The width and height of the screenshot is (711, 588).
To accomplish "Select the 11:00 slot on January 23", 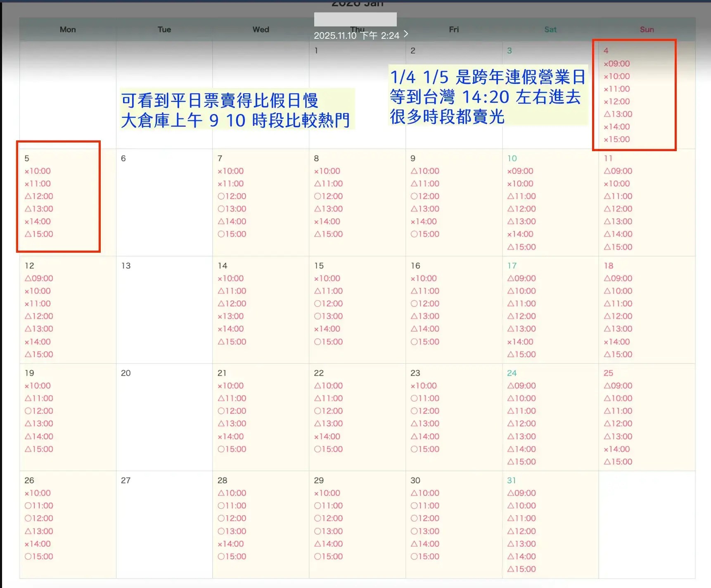I will [425, 398].
